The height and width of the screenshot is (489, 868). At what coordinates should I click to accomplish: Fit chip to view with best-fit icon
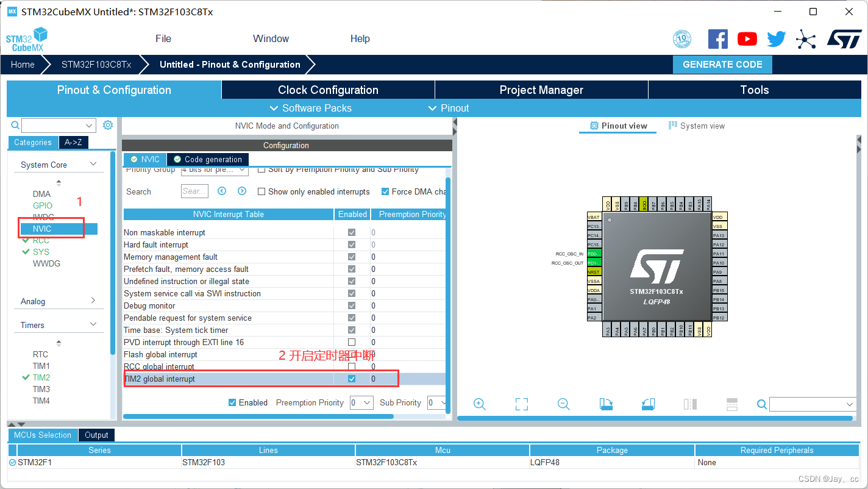(521, 404)
